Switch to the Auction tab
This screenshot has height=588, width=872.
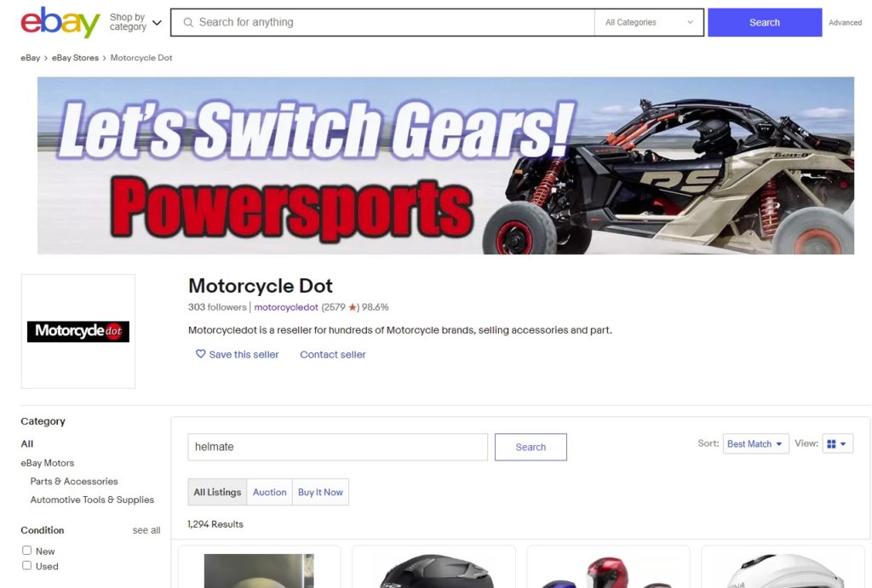[270, 492]
